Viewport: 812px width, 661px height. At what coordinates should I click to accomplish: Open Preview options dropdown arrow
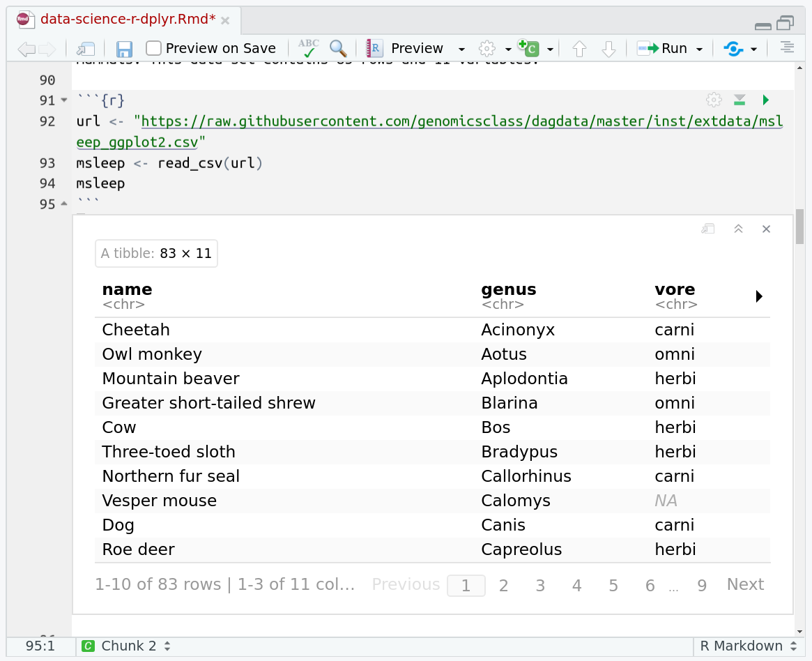[x=461, y=50]
